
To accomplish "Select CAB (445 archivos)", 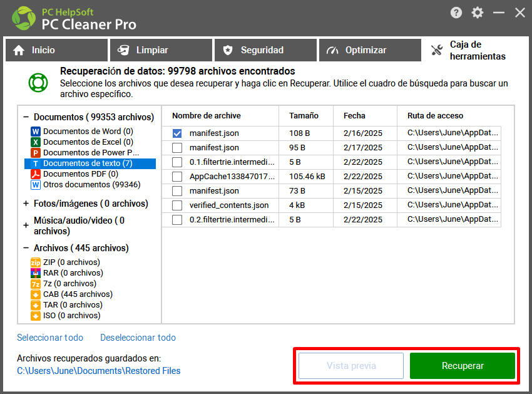I will tap(78, 294).
